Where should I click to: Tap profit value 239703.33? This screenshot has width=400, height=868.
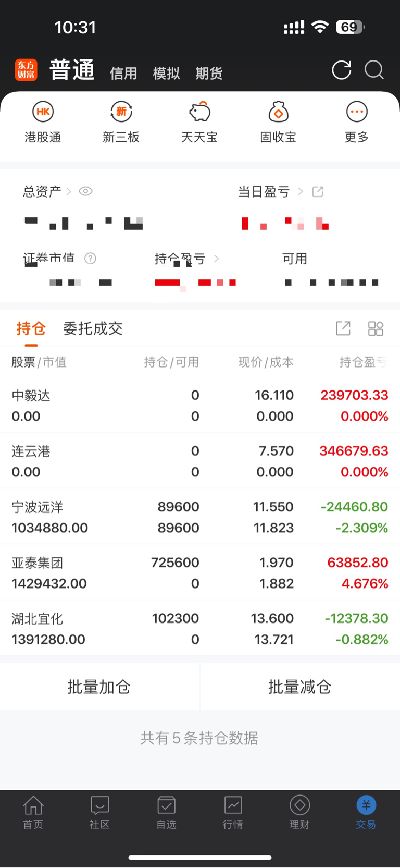(x=354, y=395)
